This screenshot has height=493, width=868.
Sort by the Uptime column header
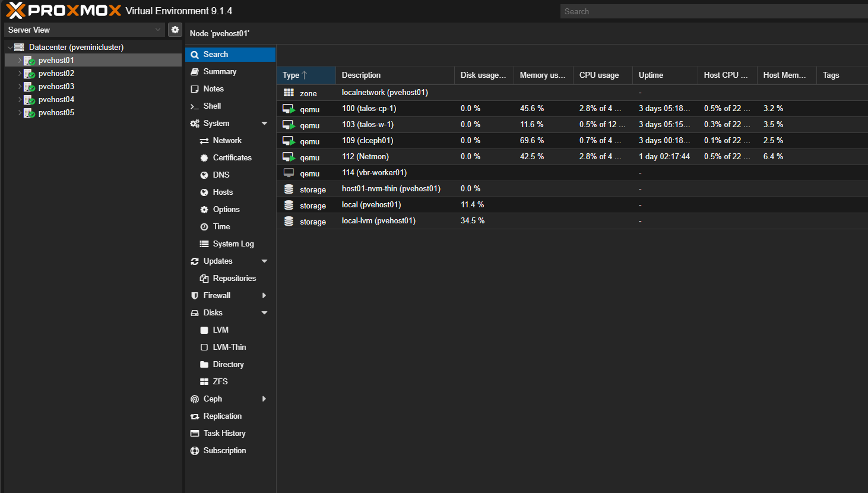pos(651,75)
